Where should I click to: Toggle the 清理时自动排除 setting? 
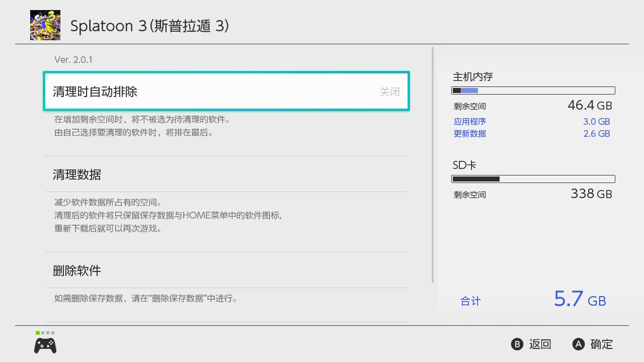[x=226, y=91]
